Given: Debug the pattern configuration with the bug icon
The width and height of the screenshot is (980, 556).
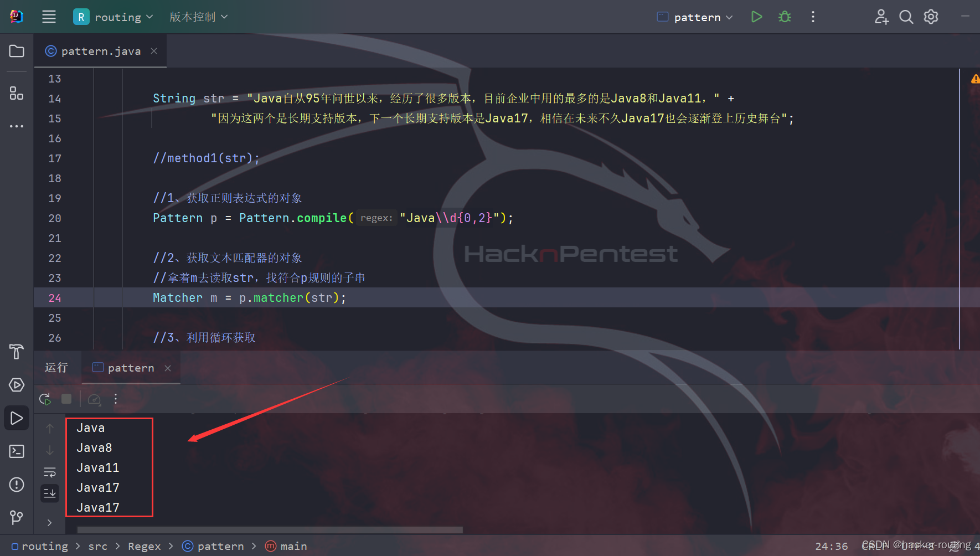Looking at the screenshot, I should 785,17.
